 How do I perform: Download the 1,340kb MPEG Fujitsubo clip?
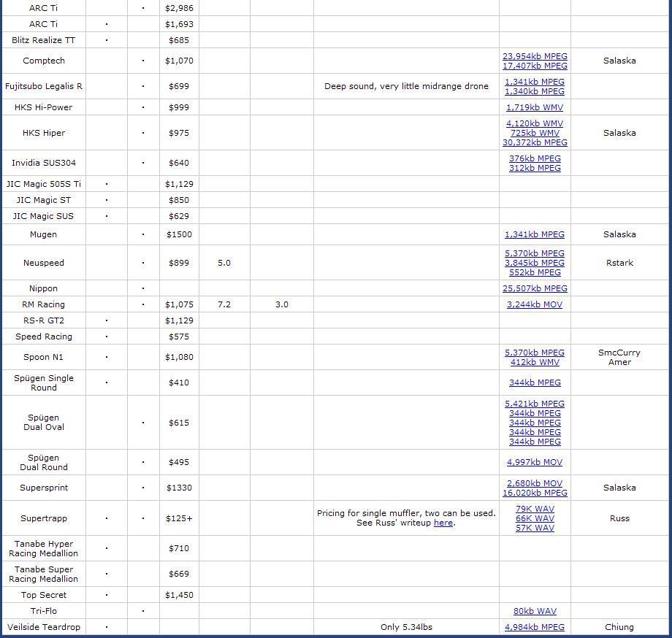coord(535,91)
